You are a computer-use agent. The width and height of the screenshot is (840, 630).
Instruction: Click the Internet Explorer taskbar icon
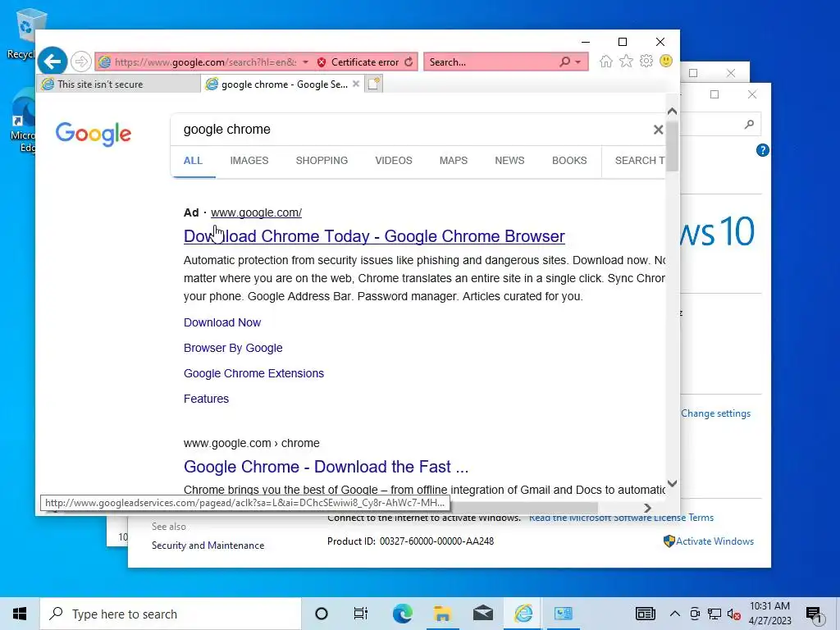(x=523, y=614)
